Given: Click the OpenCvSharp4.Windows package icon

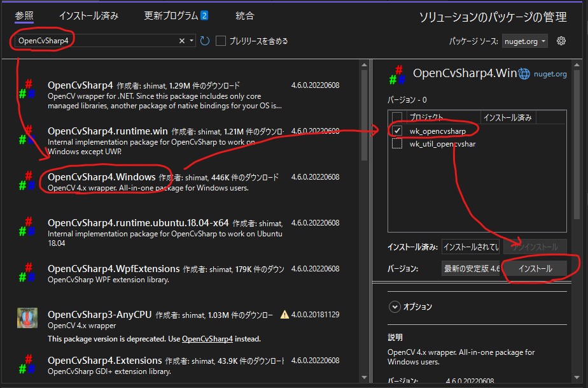Looking at the screenshot, I should (27, 181).
